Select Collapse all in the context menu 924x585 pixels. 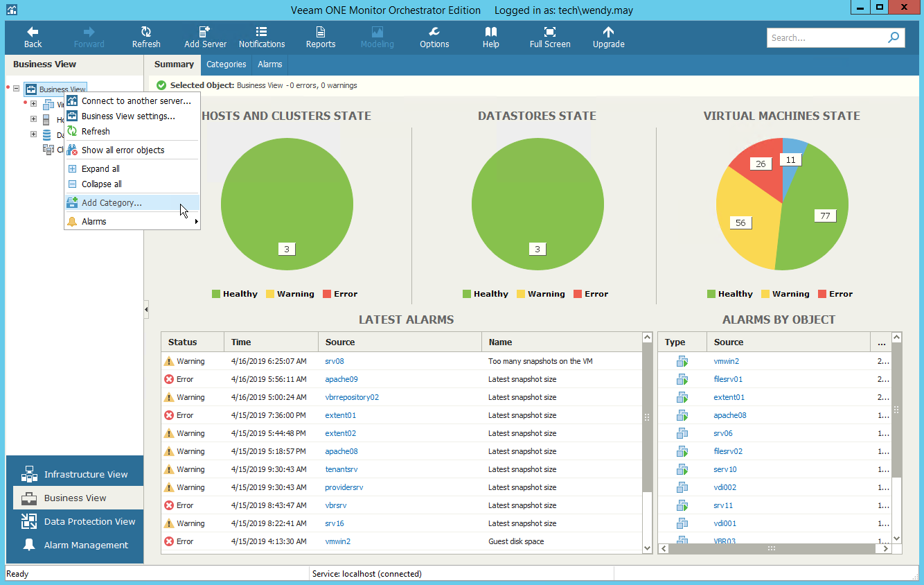click(132, 184)
